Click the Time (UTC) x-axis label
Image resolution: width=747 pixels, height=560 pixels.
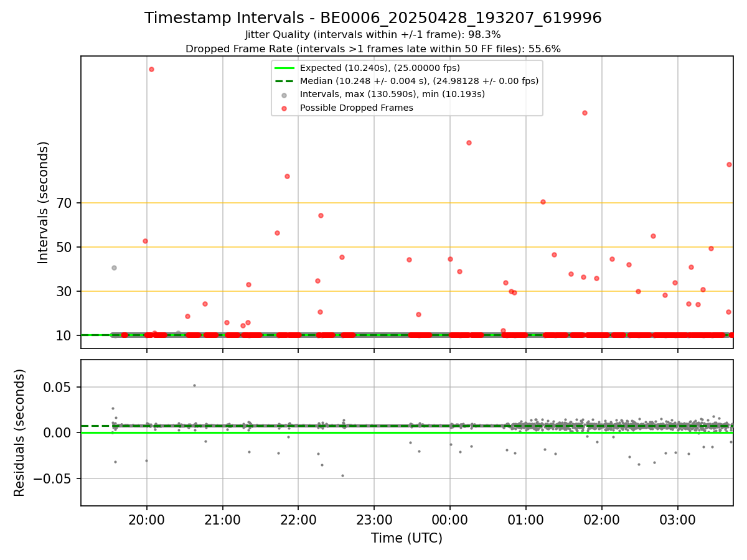pos(406,538)
